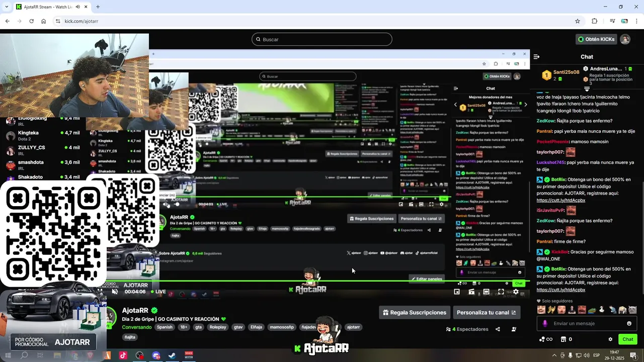Open the tab search dropdown in browser
The width and height of the screenshot is (644, 362).
tap(6, 7)
